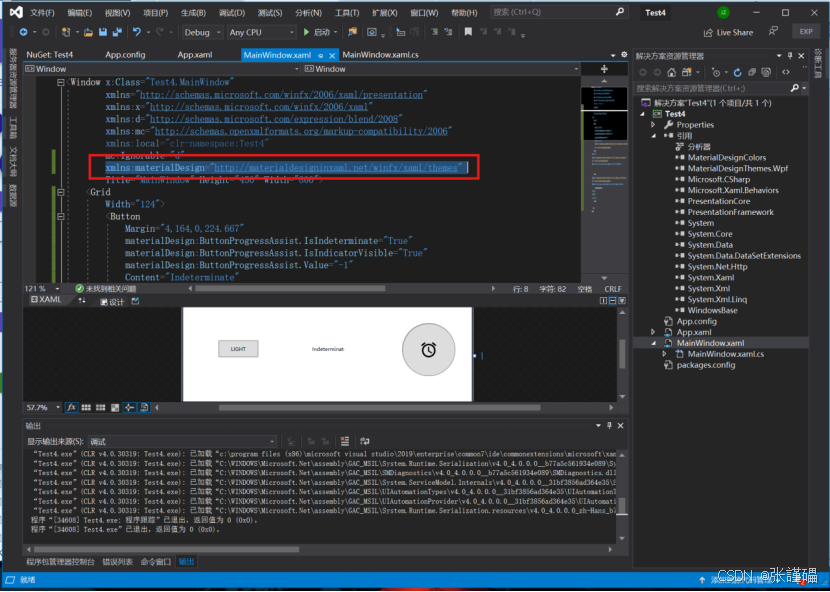Click the Home icon in Solution Explorer toolbar
The image size is (830, 592).
(x=671, y=71)
